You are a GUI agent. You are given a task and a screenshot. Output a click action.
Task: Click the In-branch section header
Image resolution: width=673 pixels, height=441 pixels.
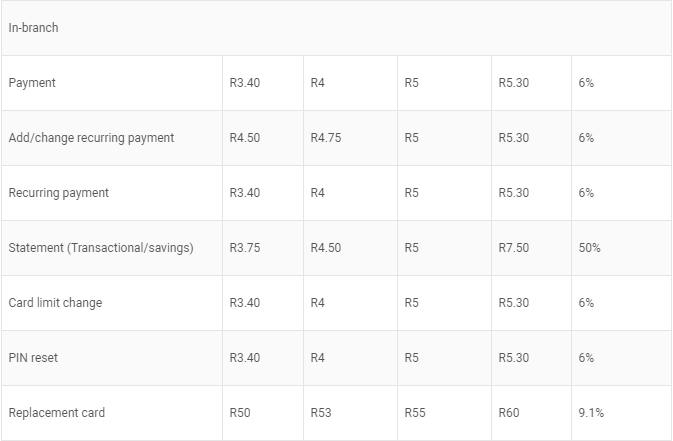33,28
